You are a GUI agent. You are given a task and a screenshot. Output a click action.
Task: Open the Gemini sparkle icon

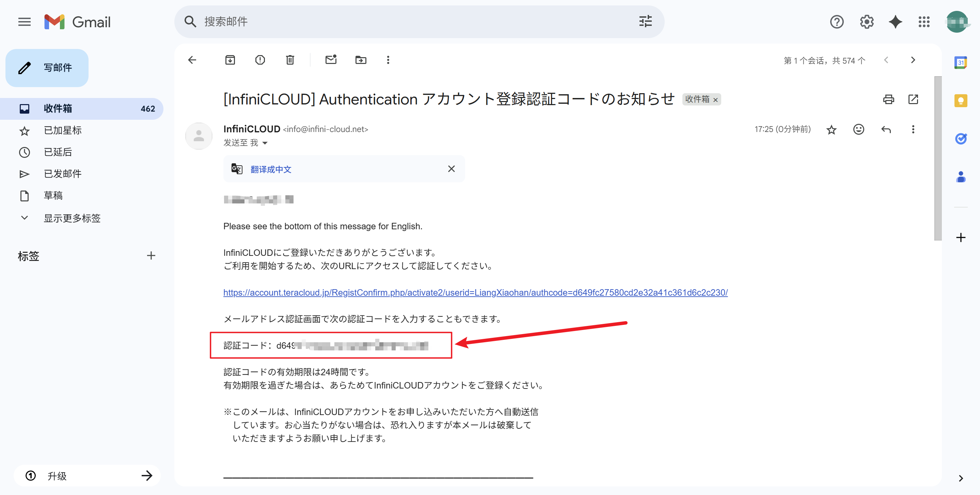pos(896,22)
